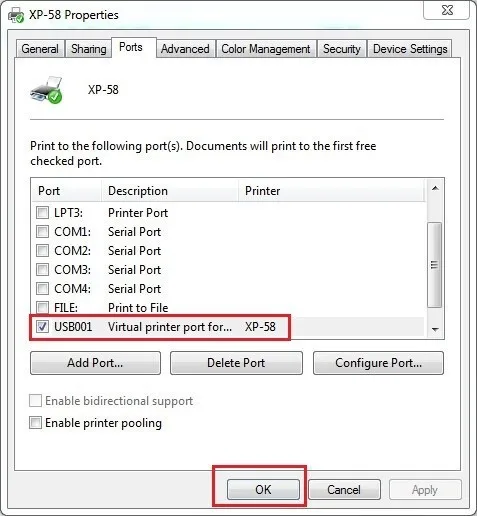Check the COM1 serial port checkbox

pos(42,231)
